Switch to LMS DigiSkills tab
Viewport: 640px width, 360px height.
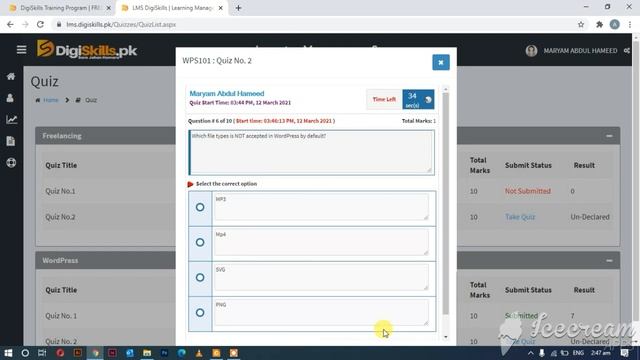[171, 8]
